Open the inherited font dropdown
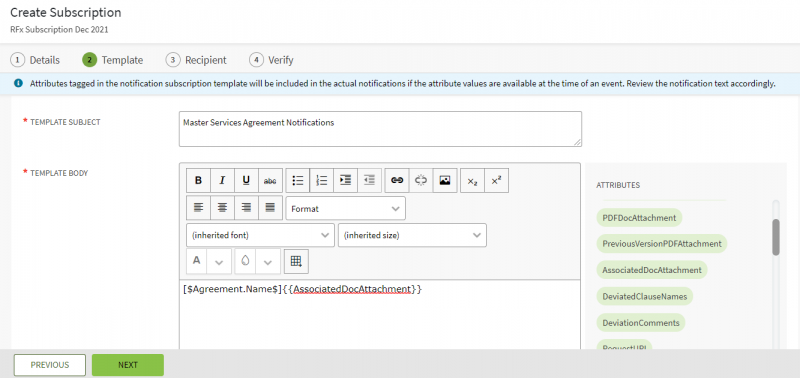Image resolution: width=800 pixels, height=378 pixels. pos(261,235)
